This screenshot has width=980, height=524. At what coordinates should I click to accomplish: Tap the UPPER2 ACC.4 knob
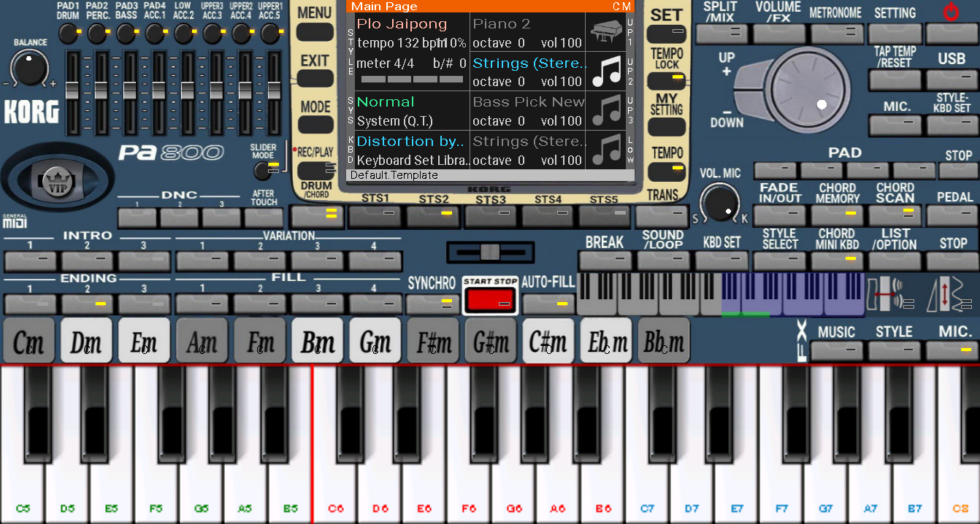coord(242,33)
